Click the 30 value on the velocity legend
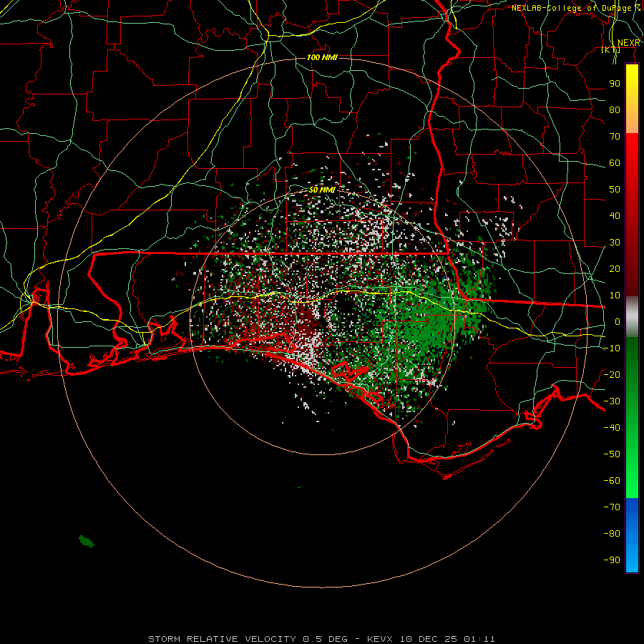Image resolution: width=644 pixels, height=644 pixels. tap(615, 243)
